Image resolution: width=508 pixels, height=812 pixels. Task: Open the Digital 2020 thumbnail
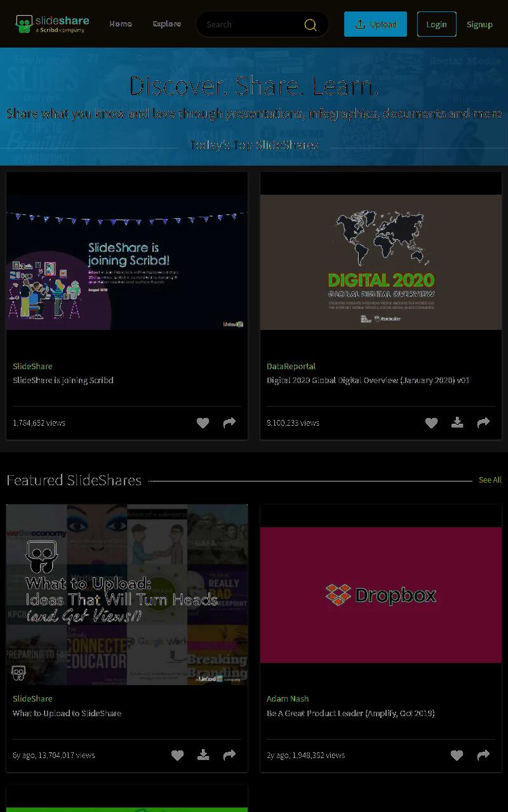381,262
